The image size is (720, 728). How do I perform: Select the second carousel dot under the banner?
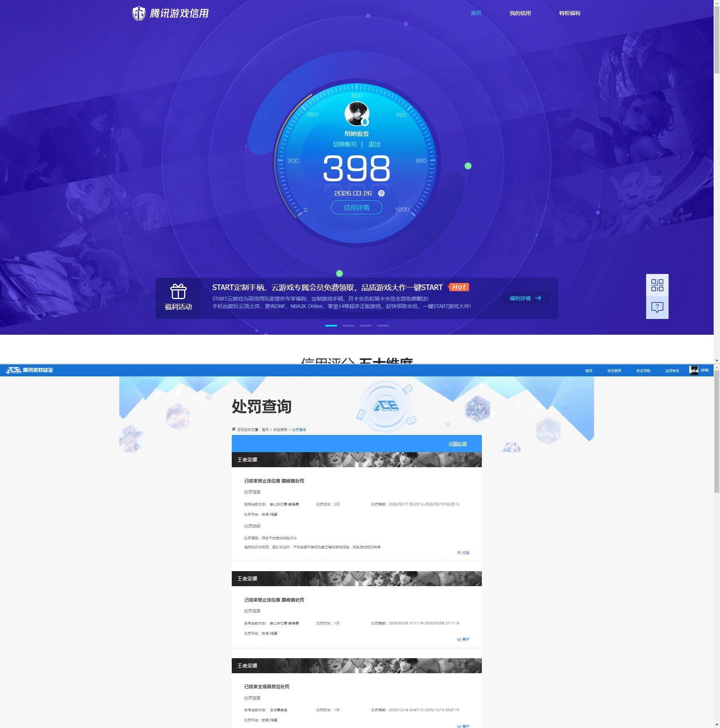tap(348, 326)
